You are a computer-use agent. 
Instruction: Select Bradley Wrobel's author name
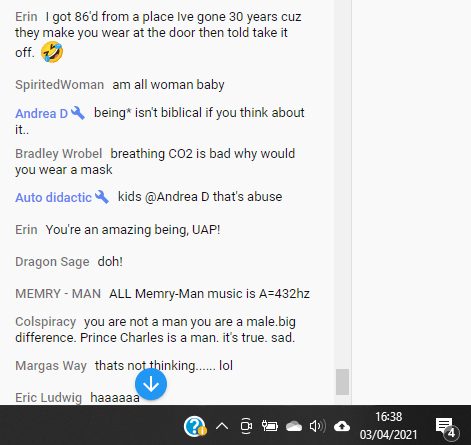(x=58, y=154)
